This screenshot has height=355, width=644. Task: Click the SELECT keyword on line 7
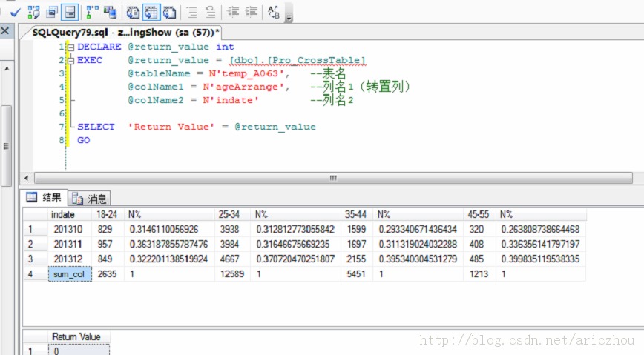tap(96, 127)
